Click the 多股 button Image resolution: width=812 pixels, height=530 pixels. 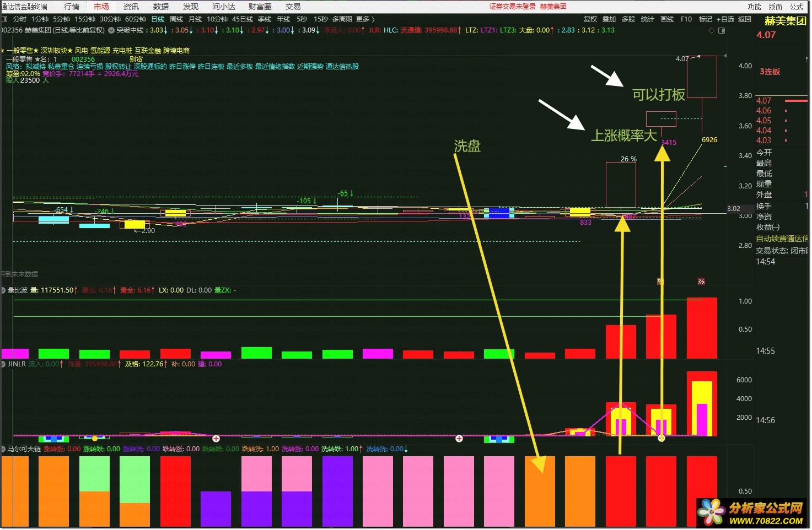[628, 19]
